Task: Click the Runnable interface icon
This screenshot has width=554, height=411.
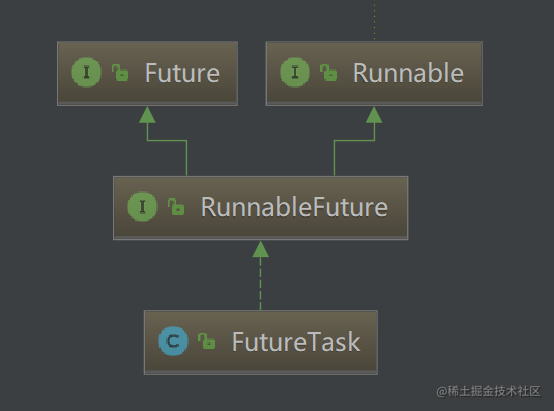Action: 295,72
